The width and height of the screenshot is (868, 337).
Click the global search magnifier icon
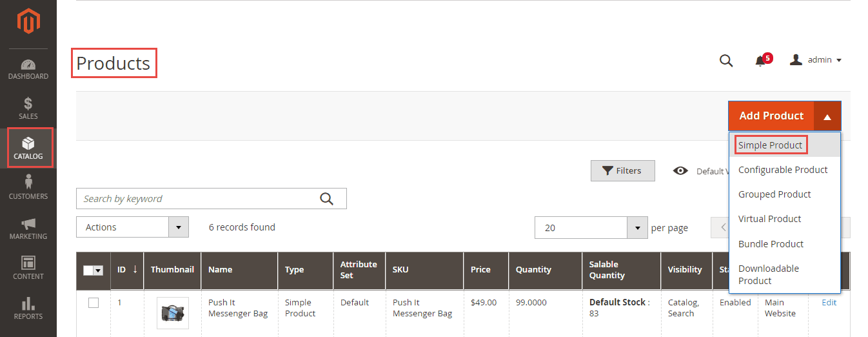pyautogui.click(x=726, y=61)
